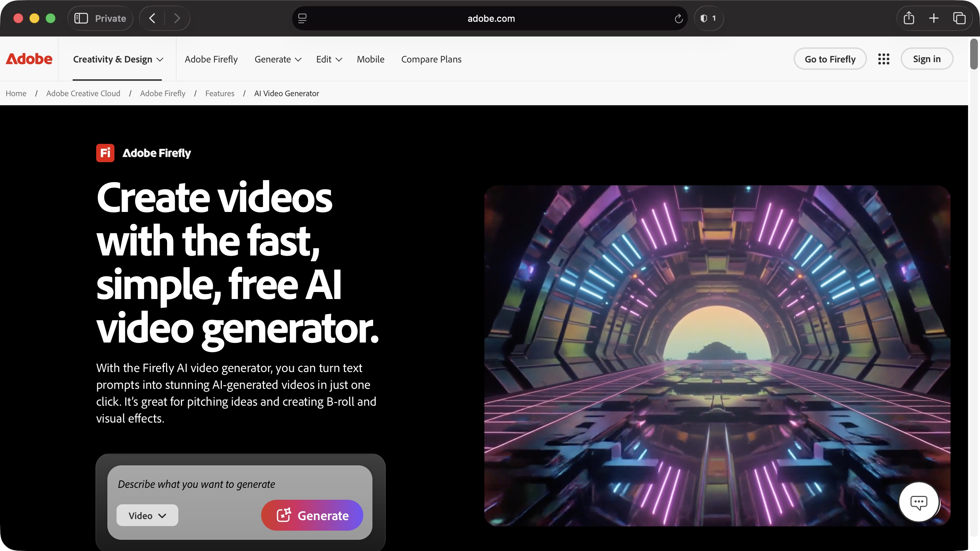
Task: Open the Video type dropdown
Action: point(147,515)
